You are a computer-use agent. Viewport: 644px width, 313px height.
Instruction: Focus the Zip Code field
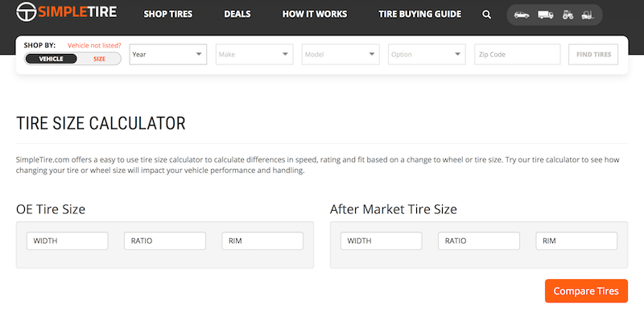point(518,54)
